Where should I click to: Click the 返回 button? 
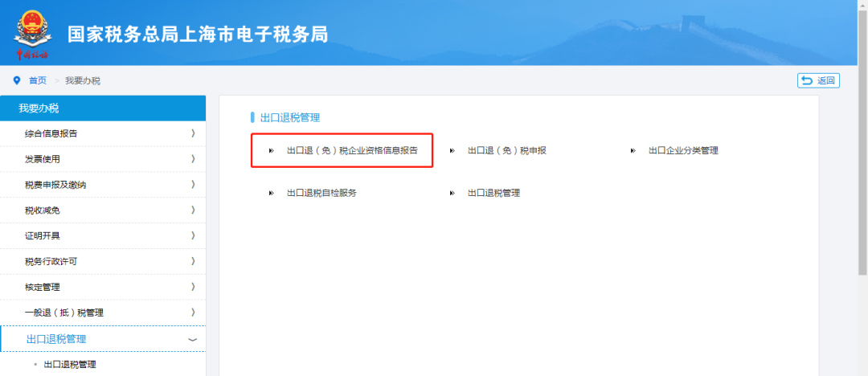pyautogui.click(x=818, y=81)
